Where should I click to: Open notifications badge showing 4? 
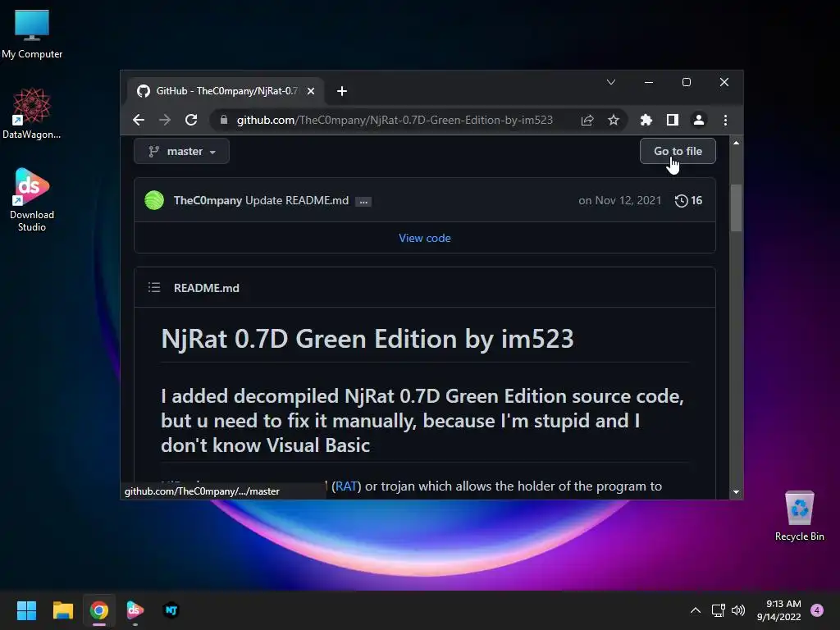click(x=817, y=610)
